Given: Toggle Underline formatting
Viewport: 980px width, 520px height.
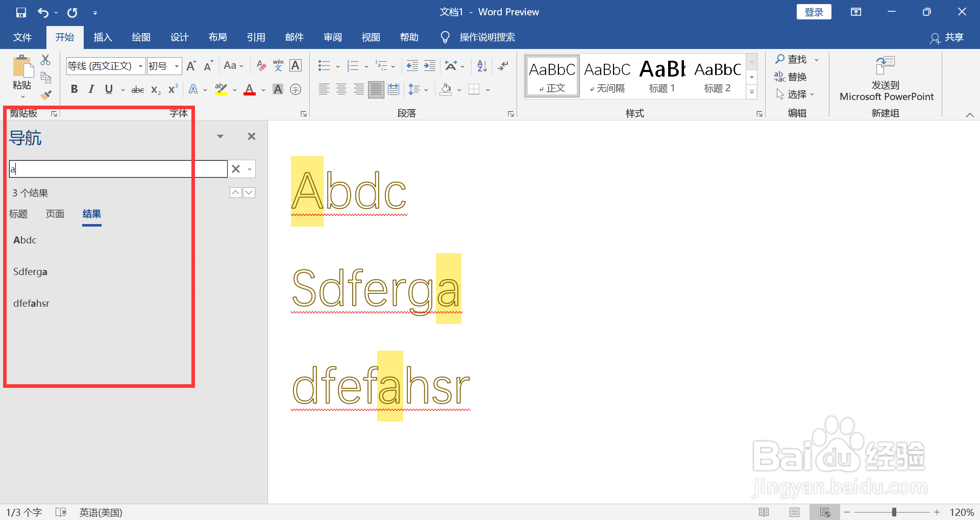Looking at the screenshot, I should pos(109,90).
